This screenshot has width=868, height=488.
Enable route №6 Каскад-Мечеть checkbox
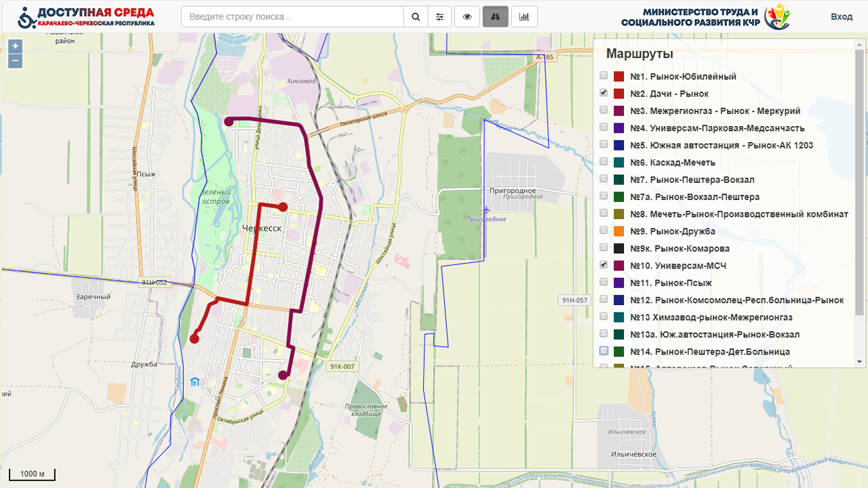point(604,162)
